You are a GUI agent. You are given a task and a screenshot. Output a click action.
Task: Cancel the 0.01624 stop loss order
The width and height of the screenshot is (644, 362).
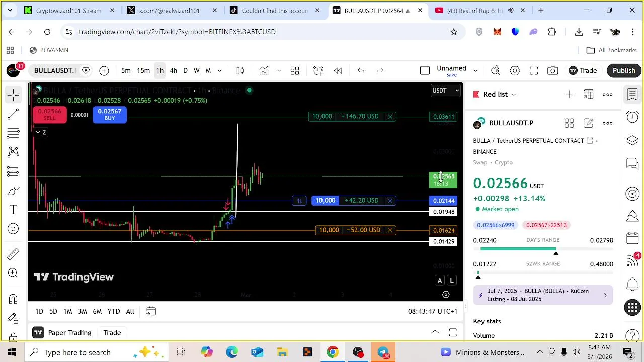click(390, 230)
